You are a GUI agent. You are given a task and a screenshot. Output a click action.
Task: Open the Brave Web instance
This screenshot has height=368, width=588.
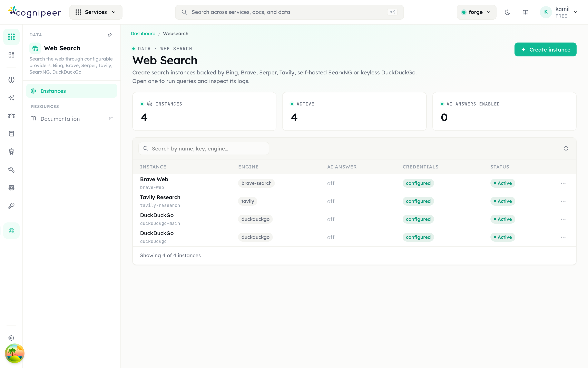coord(154,179)
